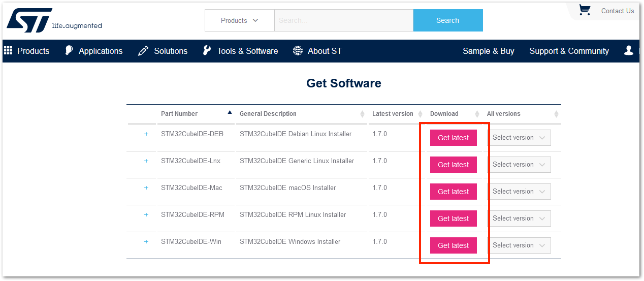The width and height of the screenshot is (644, 281).
Task: Click the 1.7.0 version in the Windows row
Action: (379, 242)
